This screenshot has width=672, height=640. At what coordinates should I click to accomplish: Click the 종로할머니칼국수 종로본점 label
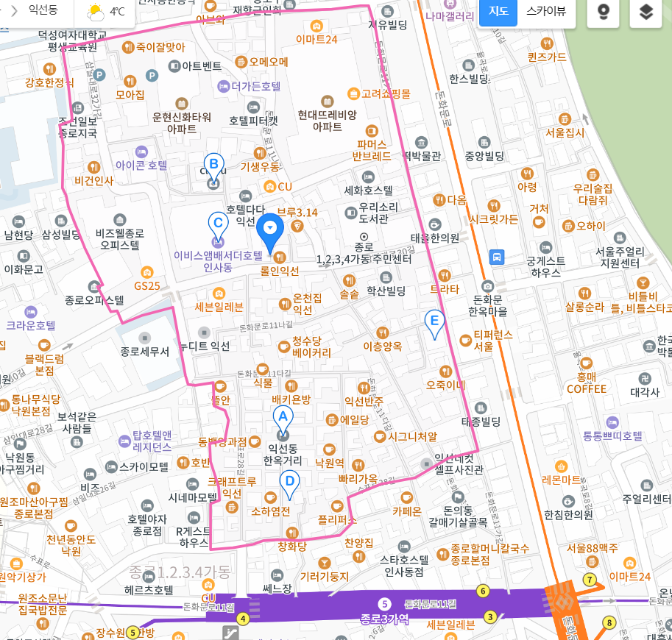pos(489,555)
